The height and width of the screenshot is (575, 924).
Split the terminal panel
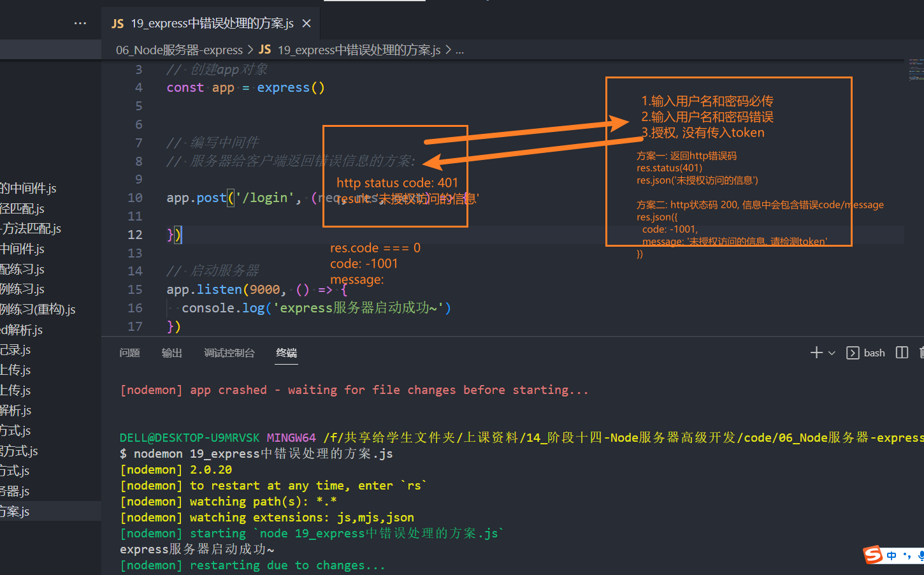902,353
